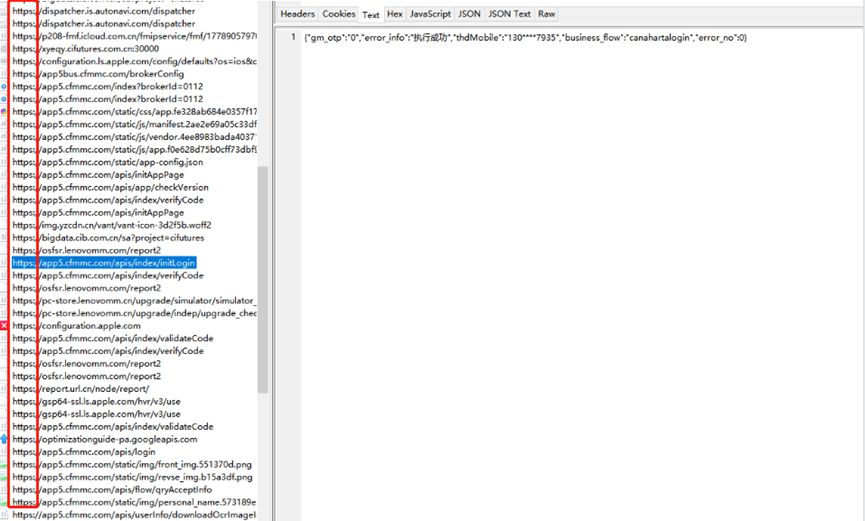View the JSON Text tab
865x521 pixels.
[x=509, y=14]
